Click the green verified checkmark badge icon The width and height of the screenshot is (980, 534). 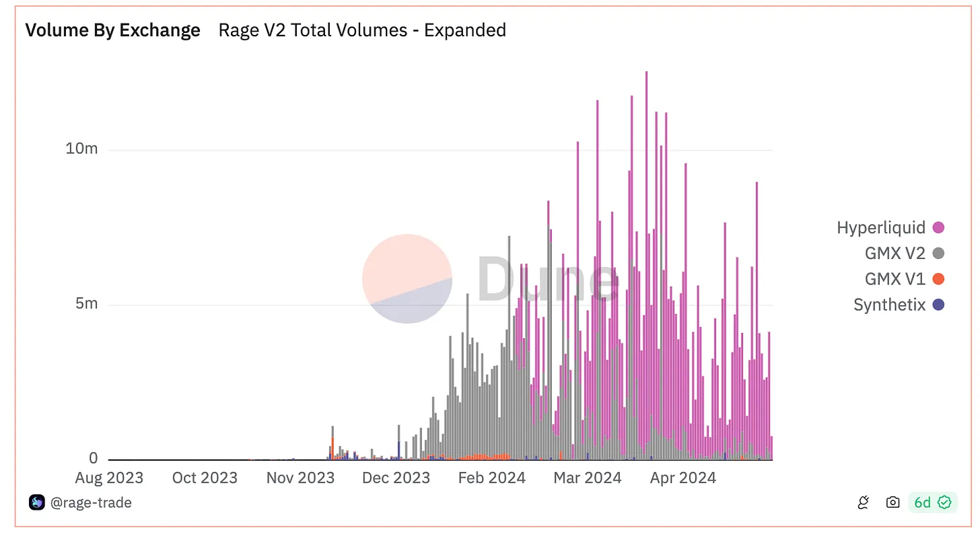[944, 502]
